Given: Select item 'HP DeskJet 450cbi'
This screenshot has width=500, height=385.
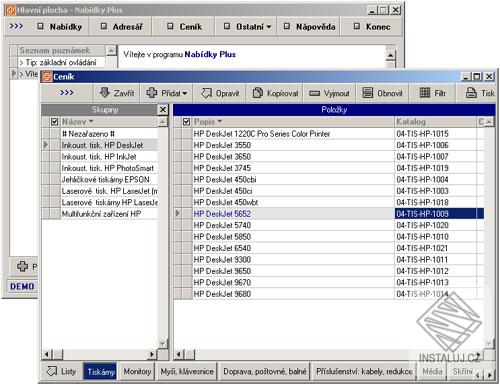Looking at the screenshot, I should [x=293, y=180].
